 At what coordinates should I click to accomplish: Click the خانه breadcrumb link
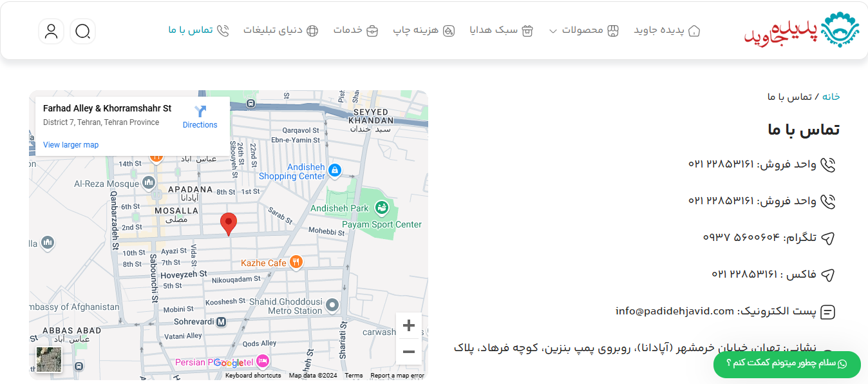(x=831, y=97)
